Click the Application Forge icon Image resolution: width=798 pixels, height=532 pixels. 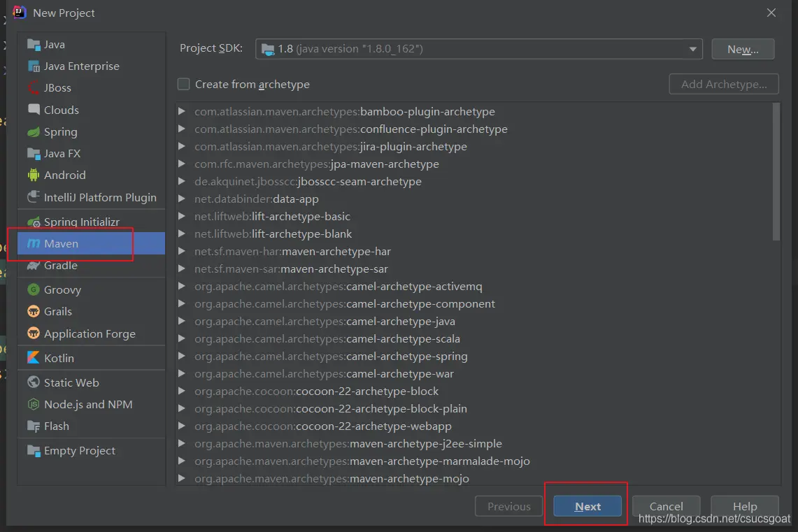(x=34, y=333)
